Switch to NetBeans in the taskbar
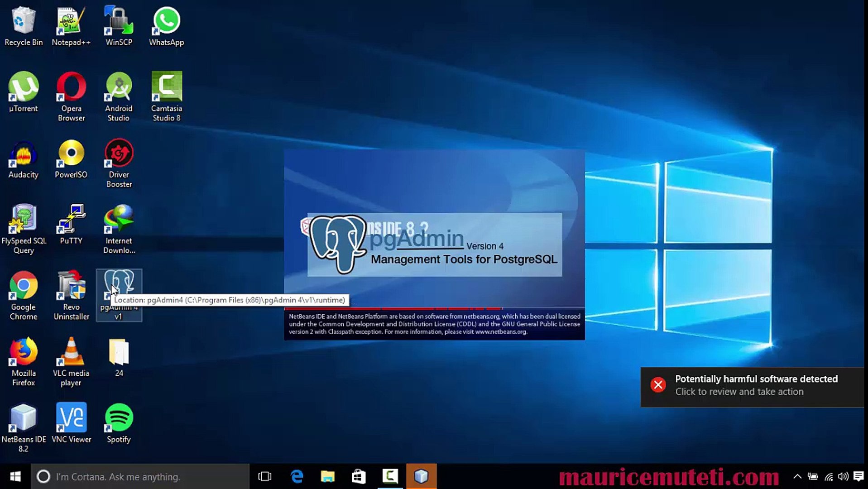 (421, 476)
